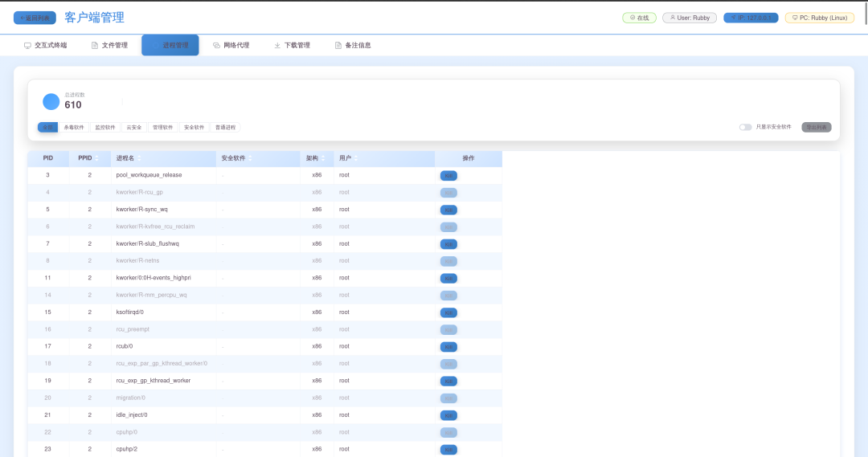Kill the kworker/R-sync_wq process
The width and height of the screenshot is (868, 457).
(448, 210)
